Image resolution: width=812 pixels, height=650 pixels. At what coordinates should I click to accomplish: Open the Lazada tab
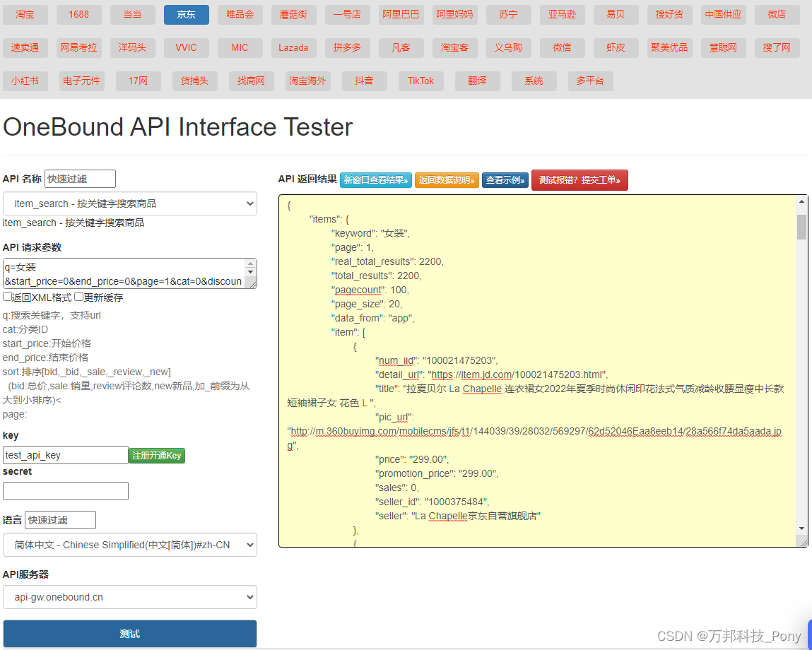pyautogui.click(x=293, y=47)
